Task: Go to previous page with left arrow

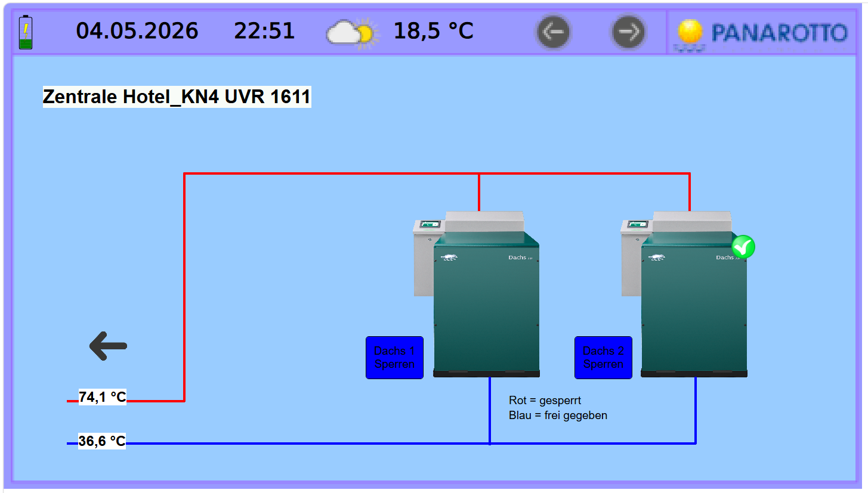Action: click(x=553, y=32)
